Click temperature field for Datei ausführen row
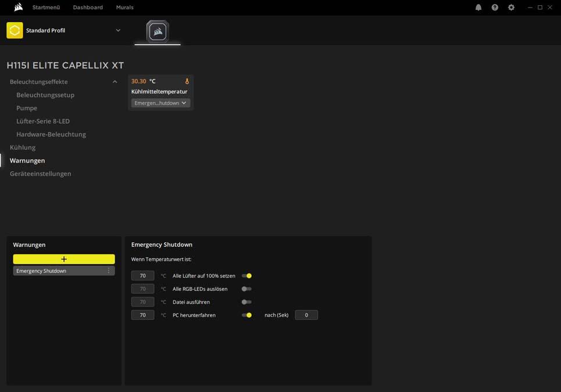Viewport: 561px width, 392px height. point(143,302)
